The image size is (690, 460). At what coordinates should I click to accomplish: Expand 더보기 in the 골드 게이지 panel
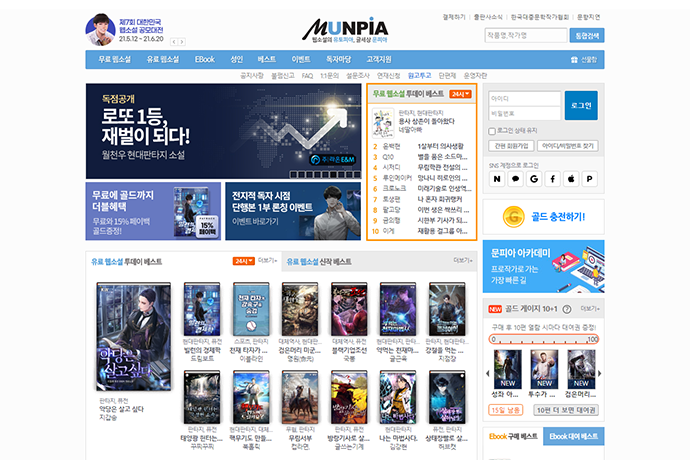590,309
